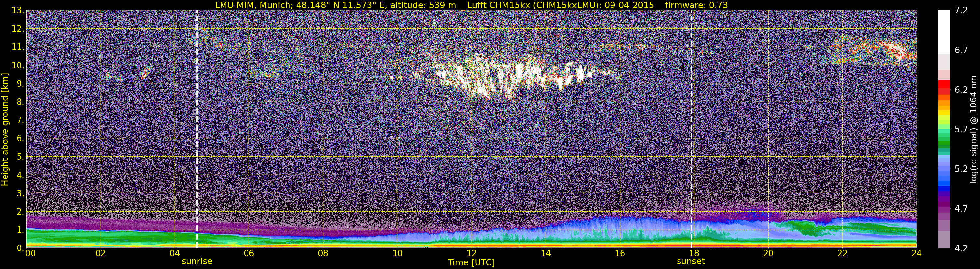This screenshot has height=269, width=980.
Task: Click the time axis tick 20
Action: [768, 253]
